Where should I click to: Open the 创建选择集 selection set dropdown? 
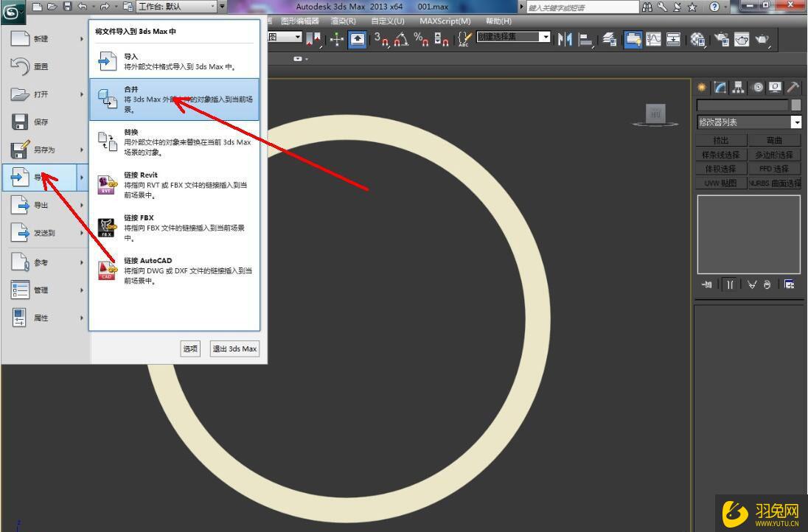[x=546, y=37]
